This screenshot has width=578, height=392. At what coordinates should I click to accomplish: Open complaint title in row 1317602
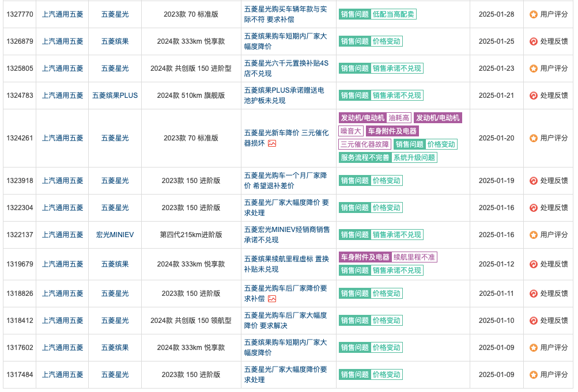pos(285,348)
